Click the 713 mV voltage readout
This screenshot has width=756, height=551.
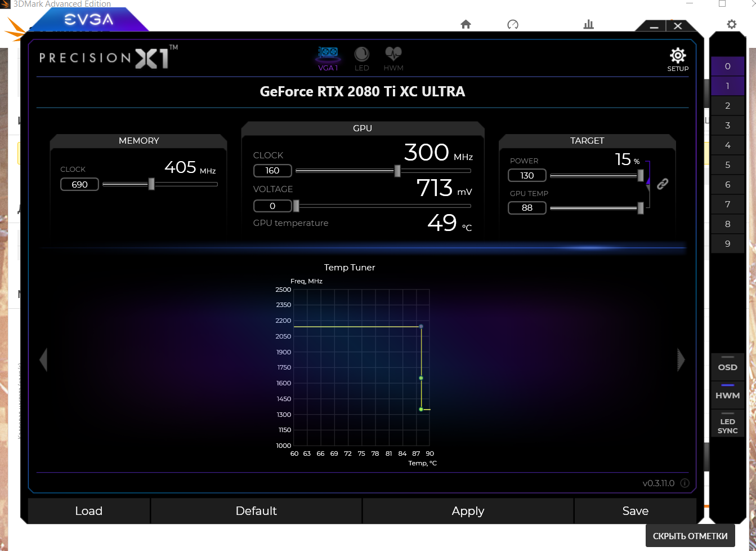[444, 188]
